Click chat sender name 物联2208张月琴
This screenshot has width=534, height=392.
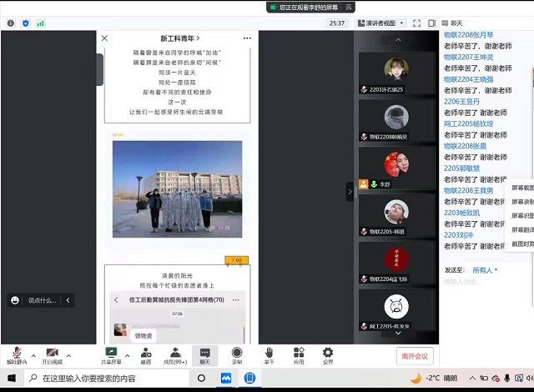coord(468,35)
